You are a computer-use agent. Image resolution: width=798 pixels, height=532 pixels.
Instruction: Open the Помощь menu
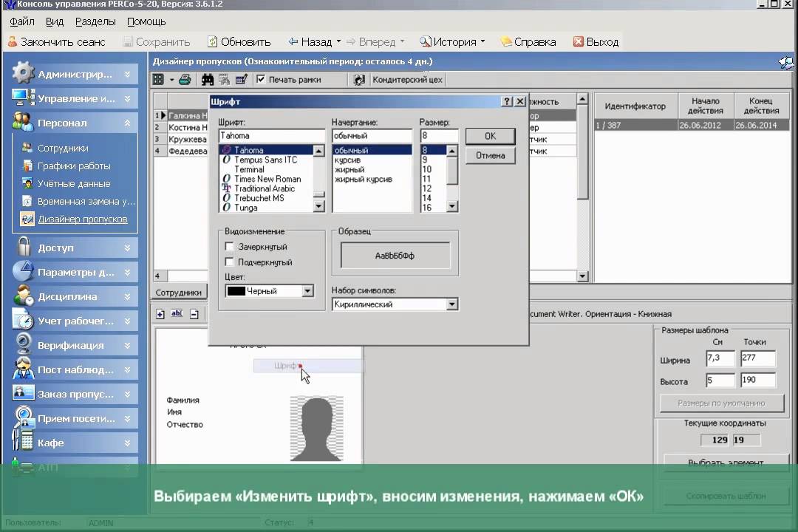(x=146, y=21)
